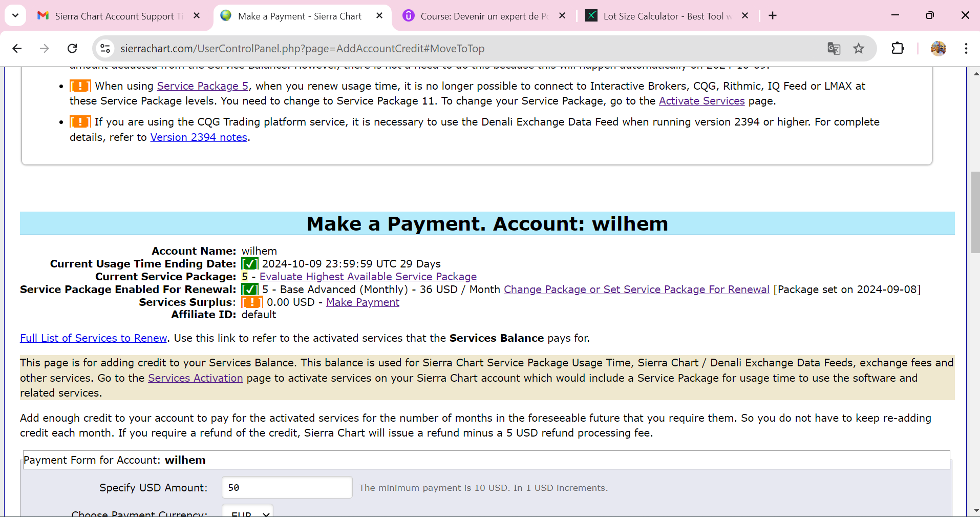This screenshot has height=517, width=980.
Task: Click the Account Name value wilhem
Action: tap(259, 251)
